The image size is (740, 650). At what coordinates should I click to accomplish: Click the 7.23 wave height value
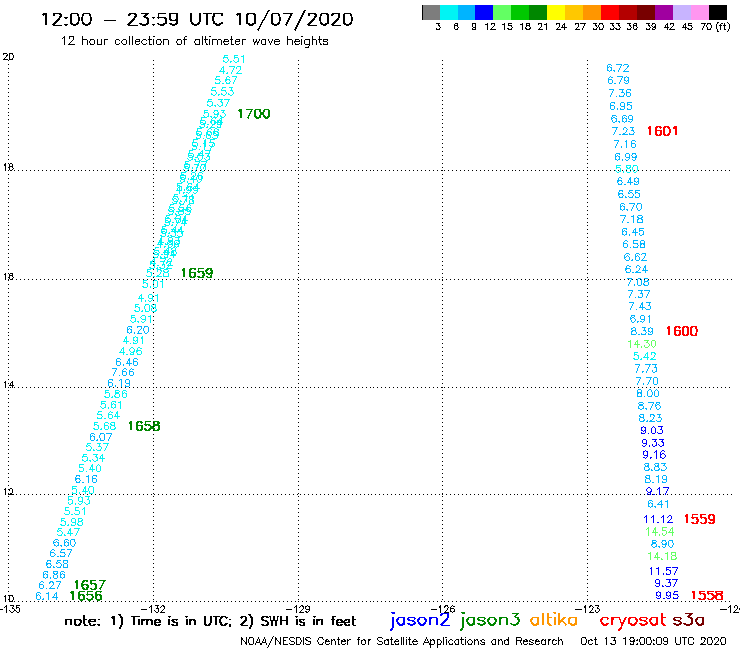[x=623, y=131]
